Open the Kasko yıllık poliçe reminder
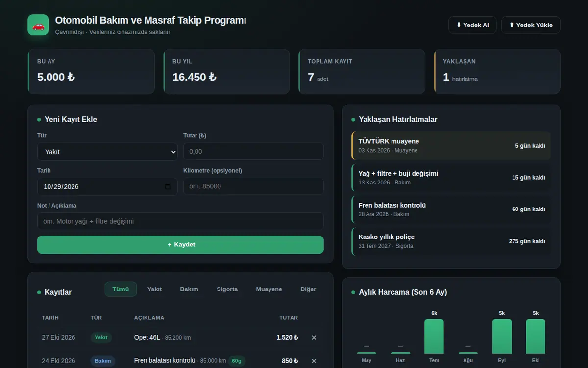The image size is (588, 368). (451, 241)
